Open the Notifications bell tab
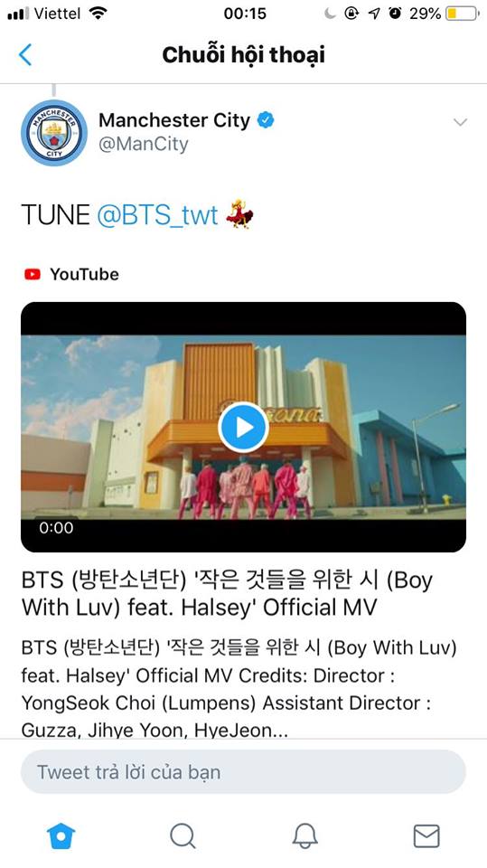The width and height of the screenshot is (487, 868). point(304,835)
